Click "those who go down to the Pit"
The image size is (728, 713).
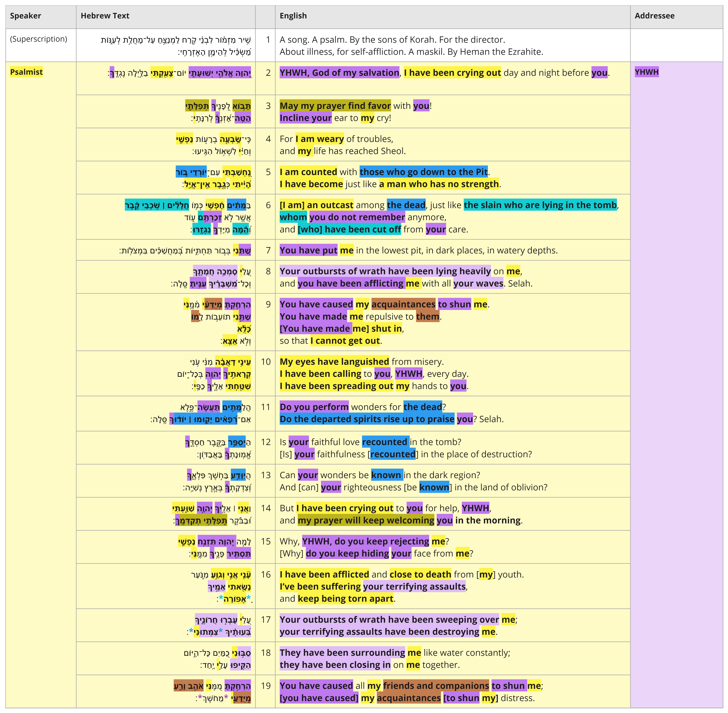(x=424, y=172)
